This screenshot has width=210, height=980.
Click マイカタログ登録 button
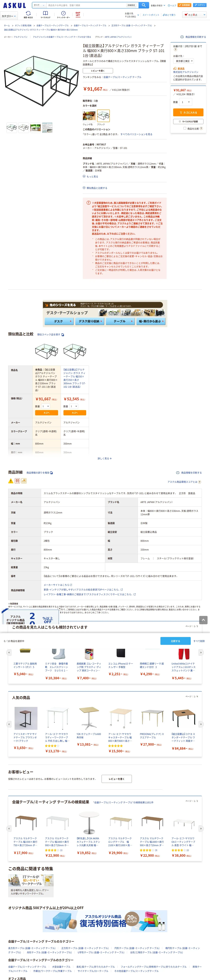click(x=188, y=122)
